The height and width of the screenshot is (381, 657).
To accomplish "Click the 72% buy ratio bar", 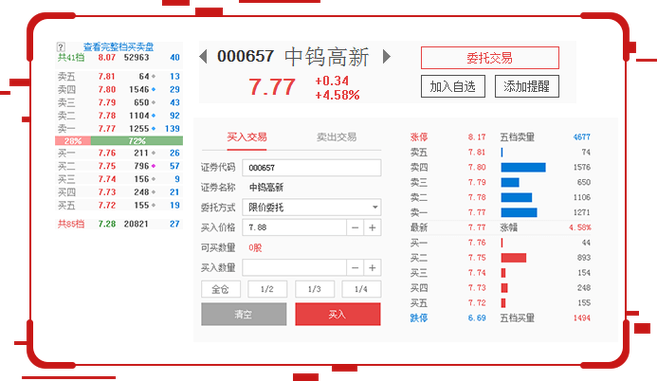I will (137, 141).
